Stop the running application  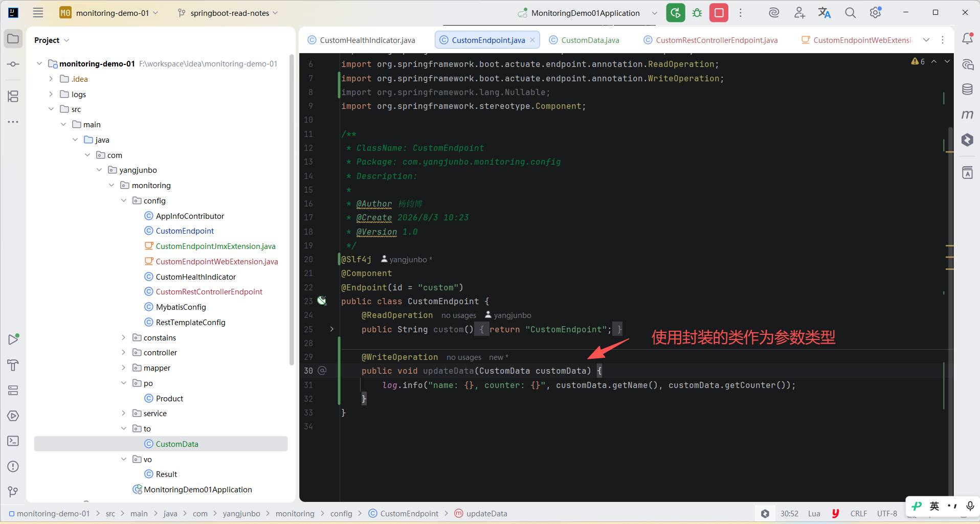[x=719, y=13]
